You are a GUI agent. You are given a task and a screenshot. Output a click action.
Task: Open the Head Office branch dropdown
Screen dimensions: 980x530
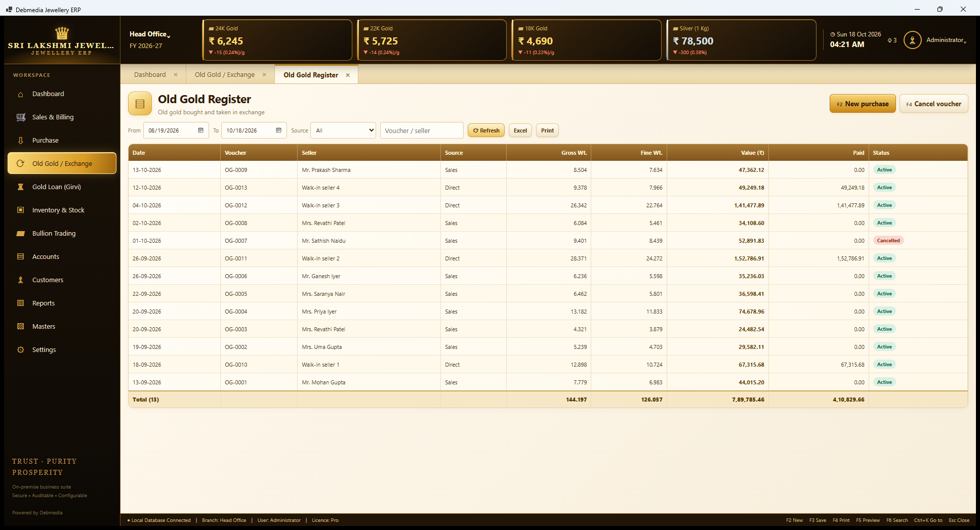150,34
